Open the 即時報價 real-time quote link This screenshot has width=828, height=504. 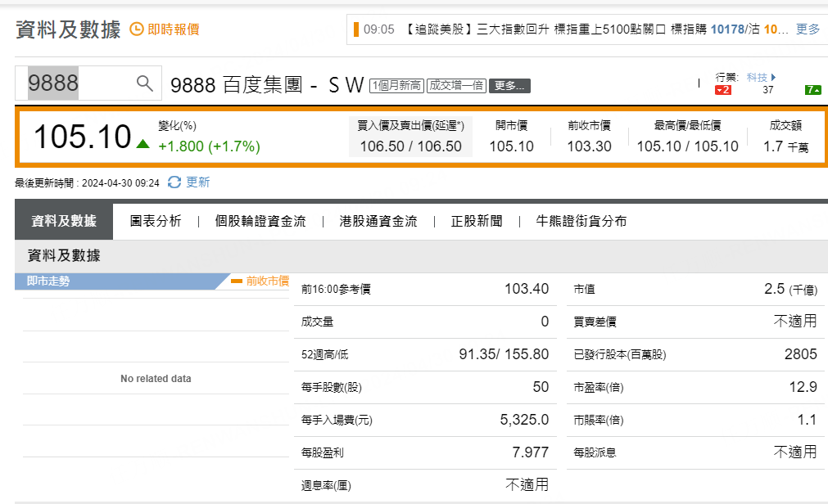(173, 29)
